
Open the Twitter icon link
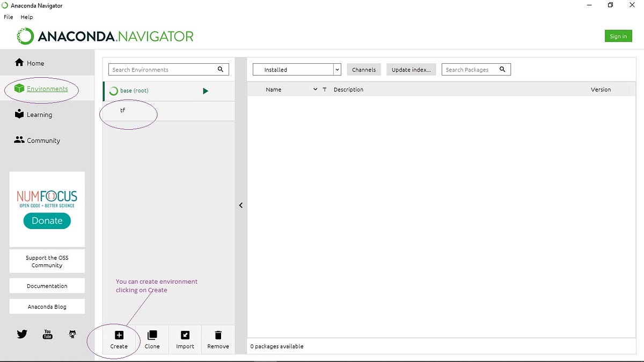point(22,334)
